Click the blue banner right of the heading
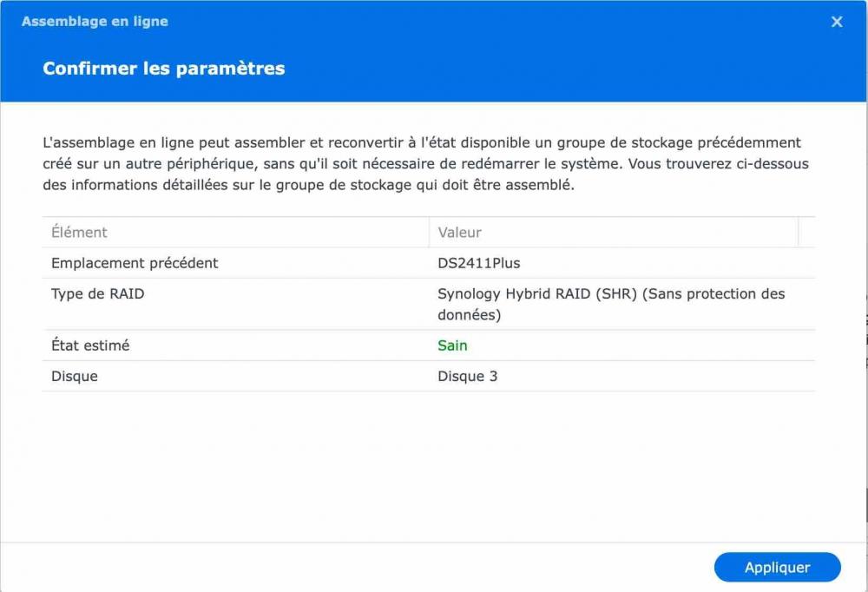868x592 pixels. [x=564, y=69]
